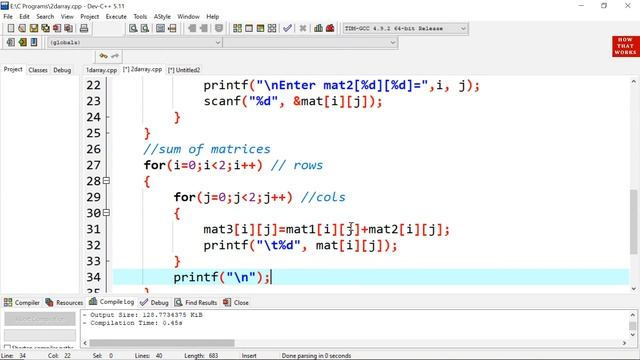Click the Go to function toolbar icon

160,28
